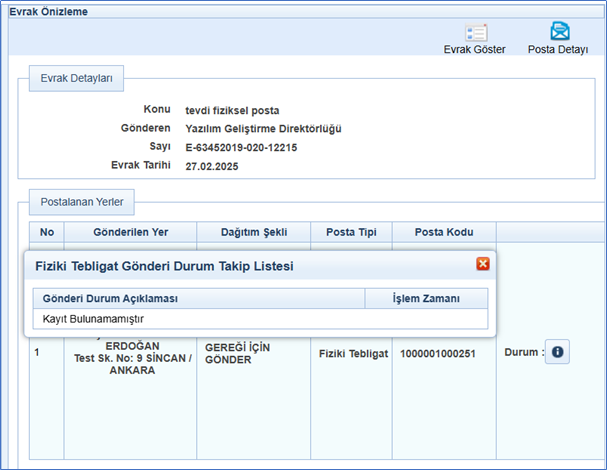Click the Fiziki Tebligat cell in row
607x470 pixels.
(x=351, y=354)
